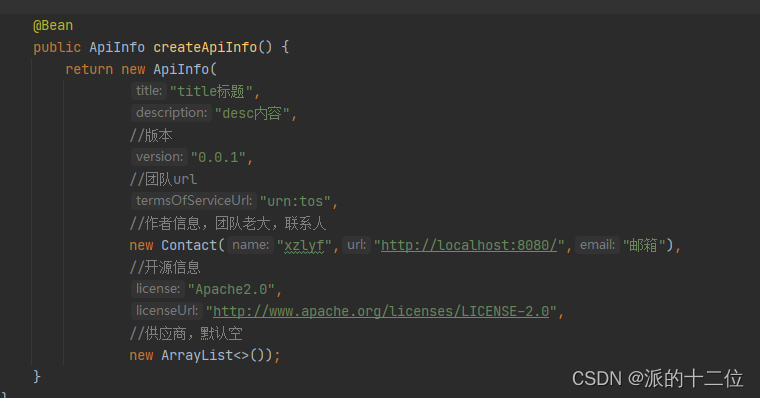Click the description: parameter hint
This screenshot has width=760, height=398.
click(172, 113)
